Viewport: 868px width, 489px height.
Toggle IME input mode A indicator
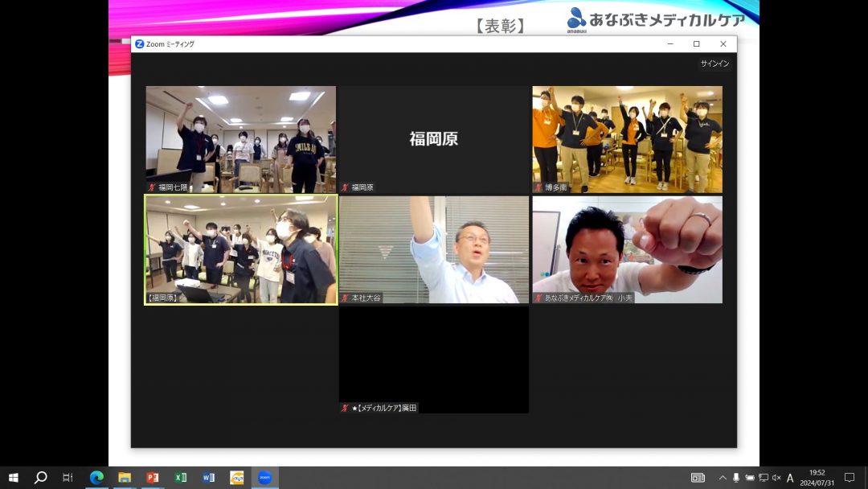point(790,478)
